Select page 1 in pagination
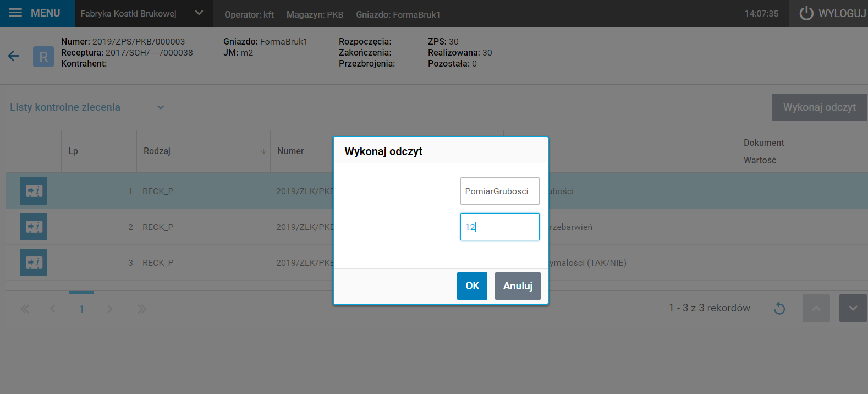Screen dimensions: 868x394 pos(81,309)
